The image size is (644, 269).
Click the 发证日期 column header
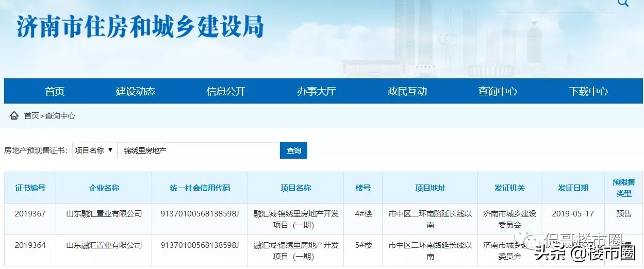[573, 188]
